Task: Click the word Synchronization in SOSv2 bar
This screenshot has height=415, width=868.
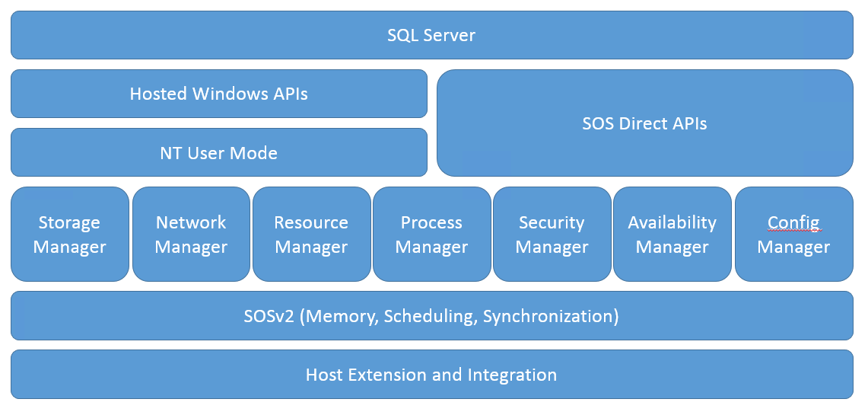Action: pyautogui.click(x=547, y=316)
